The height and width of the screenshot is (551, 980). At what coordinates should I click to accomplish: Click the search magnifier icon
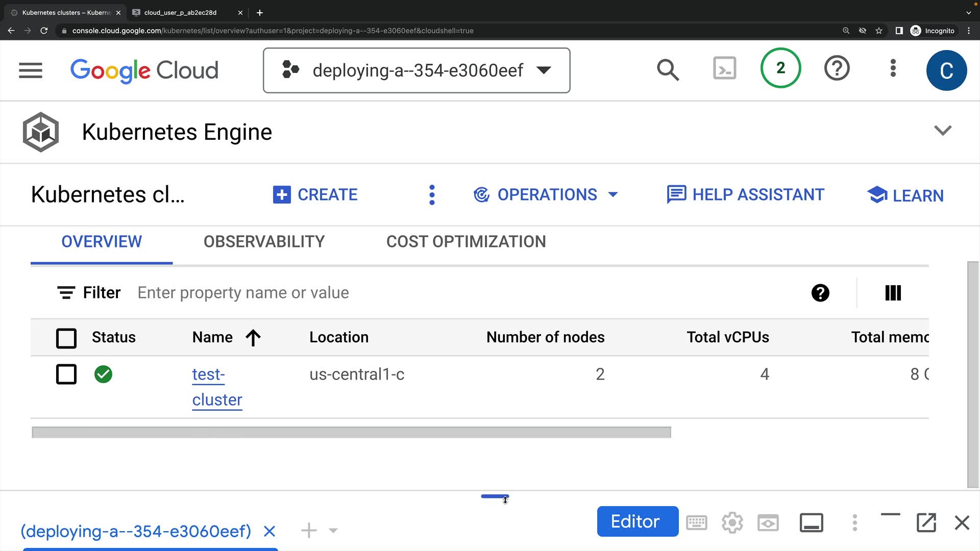click(x=668, y=70)
